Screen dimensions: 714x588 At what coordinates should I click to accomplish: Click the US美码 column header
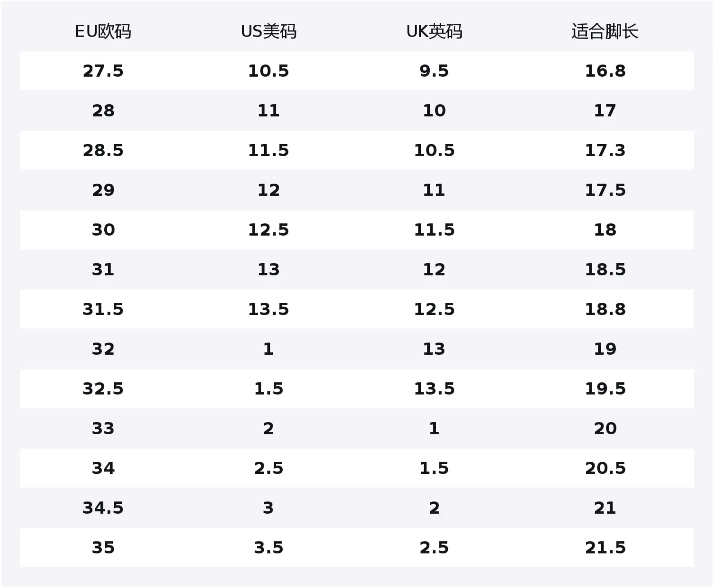click(268, 31)
